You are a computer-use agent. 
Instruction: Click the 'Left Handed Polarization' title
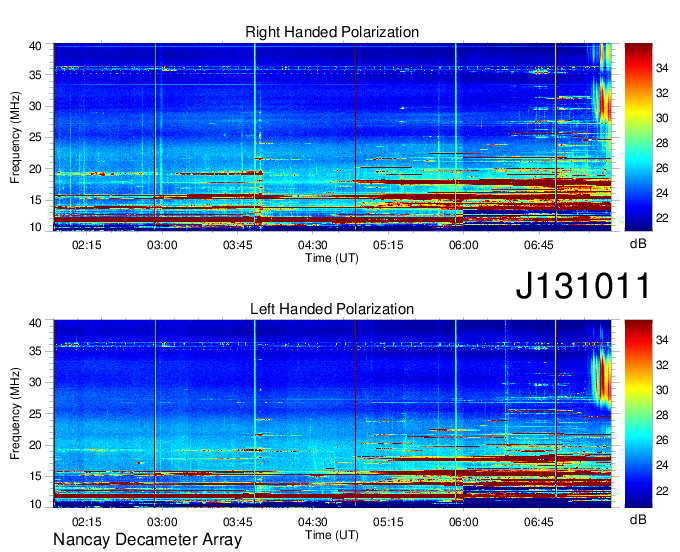(x=332, y=309)
